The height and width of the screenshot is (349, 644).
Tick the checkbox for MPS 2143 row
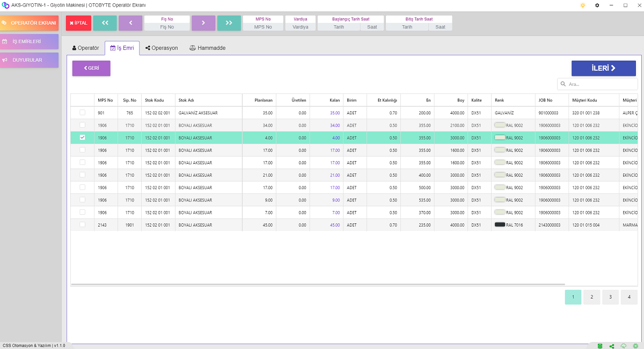click(x=82, y=224)
